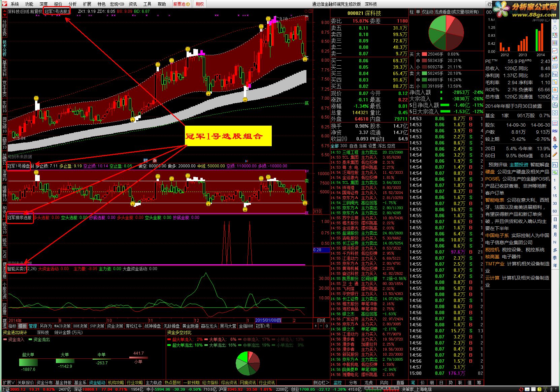Click the RSI indicator icon
560x392 pixels.
(555, 131)
